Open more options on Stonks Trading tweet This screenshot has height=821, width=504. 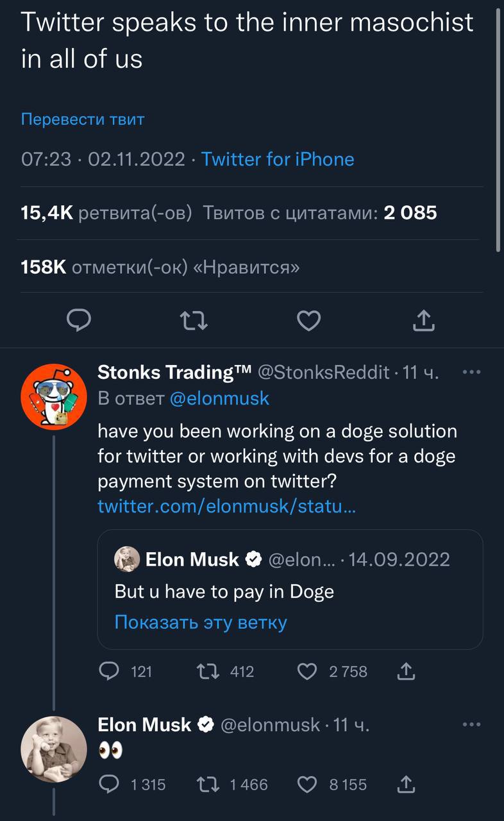(471, 372)
